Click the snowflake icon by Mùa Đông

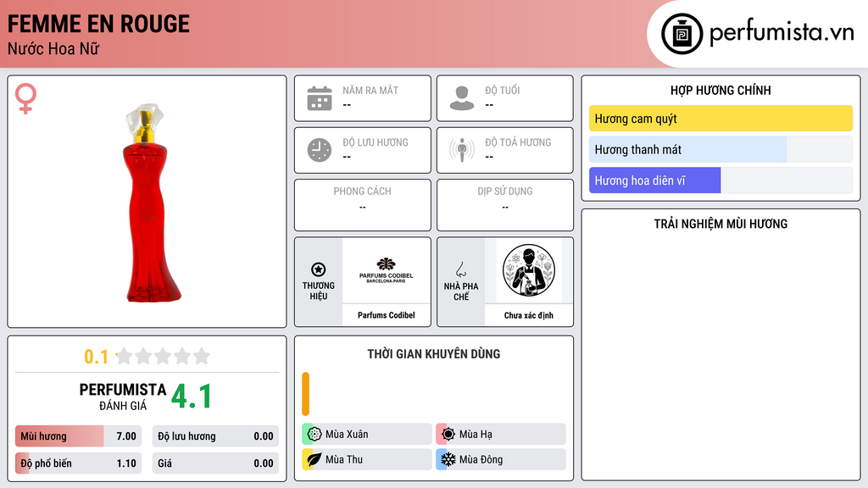[448, 459]
